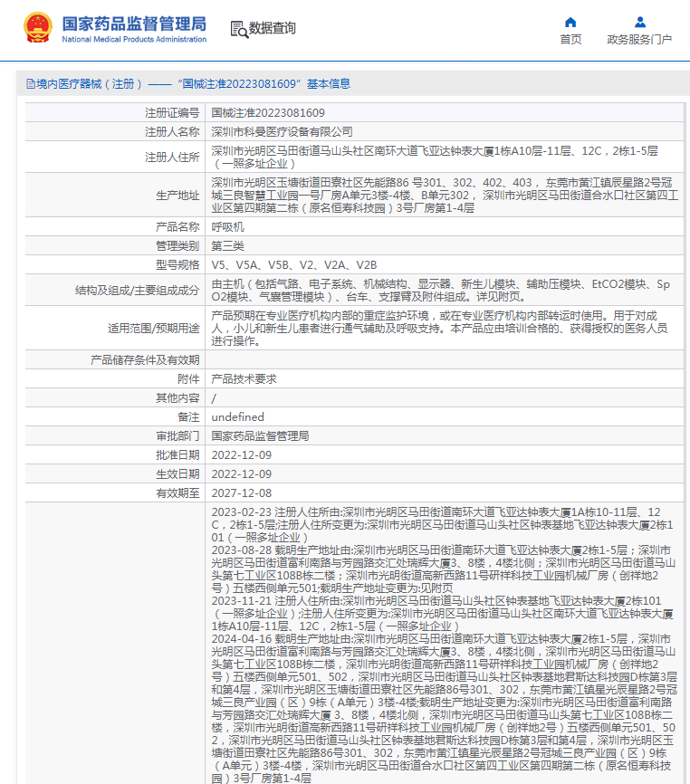Open 产品技术要求 in the 附件 row
This screenshot has height=784, width=690.
coord(244,379)
